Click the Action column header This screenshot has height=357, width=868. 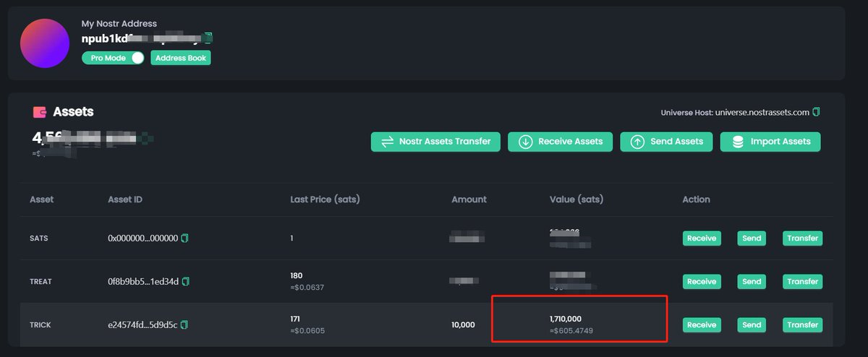(696, 199)
